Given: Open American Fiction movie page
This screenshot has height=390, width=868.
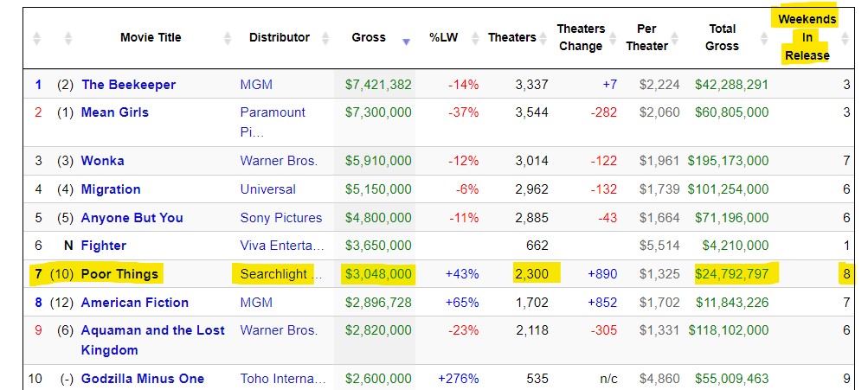Looking at the screenshot, I should (x=134, y=303).
